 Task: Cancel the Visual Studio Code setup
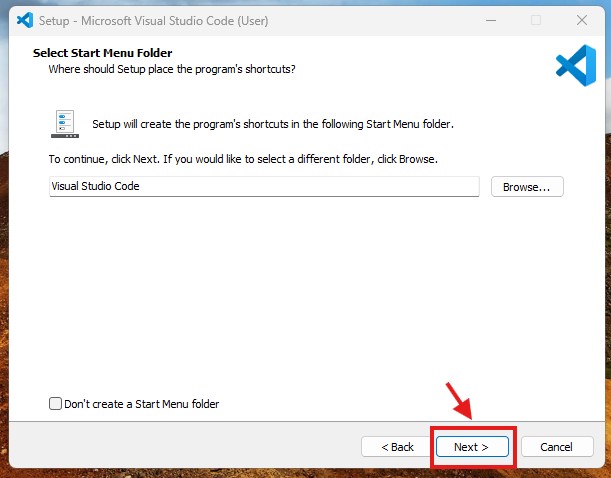[x=556, y=446]
